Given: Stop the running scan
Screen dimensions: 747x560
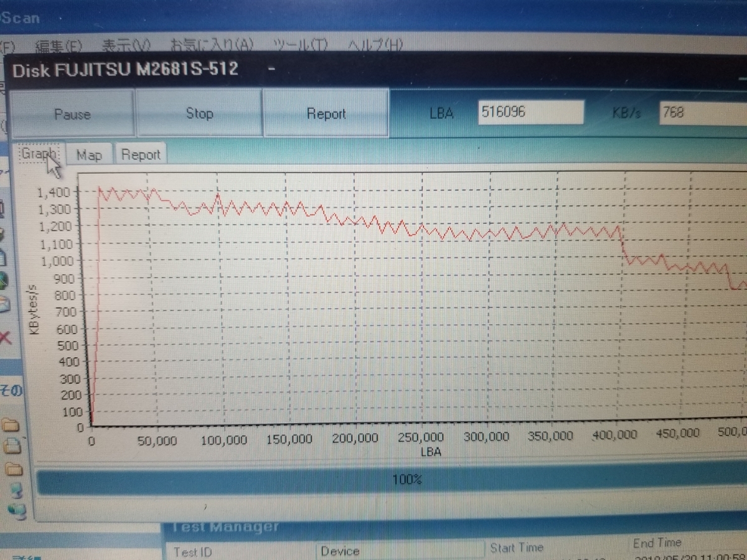Looking at the screenshot, I should [x=199, y=113].
